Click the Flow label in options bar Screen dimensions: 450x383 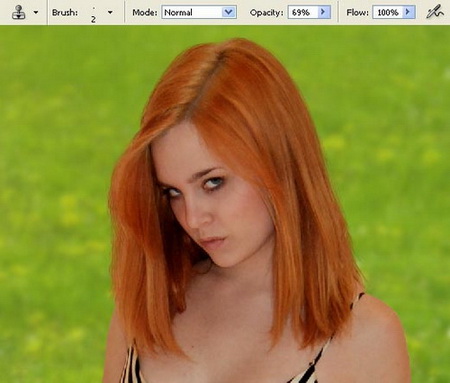(357, 13)
